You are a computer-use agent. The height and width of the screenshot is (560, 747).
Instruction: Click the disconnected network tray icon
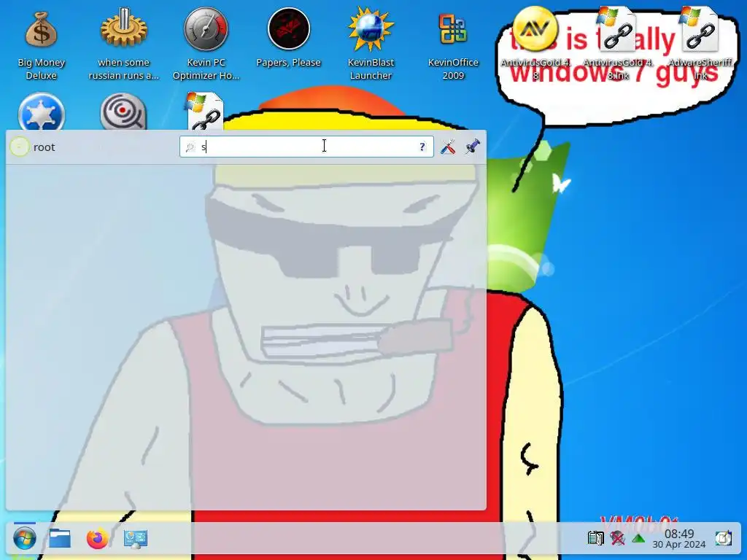617,539
